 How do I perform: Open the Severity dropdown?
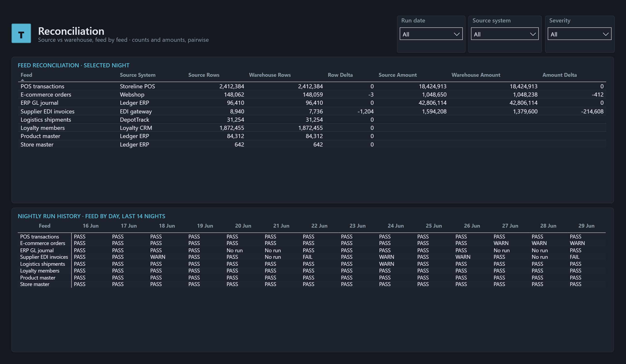coord(579,34)
